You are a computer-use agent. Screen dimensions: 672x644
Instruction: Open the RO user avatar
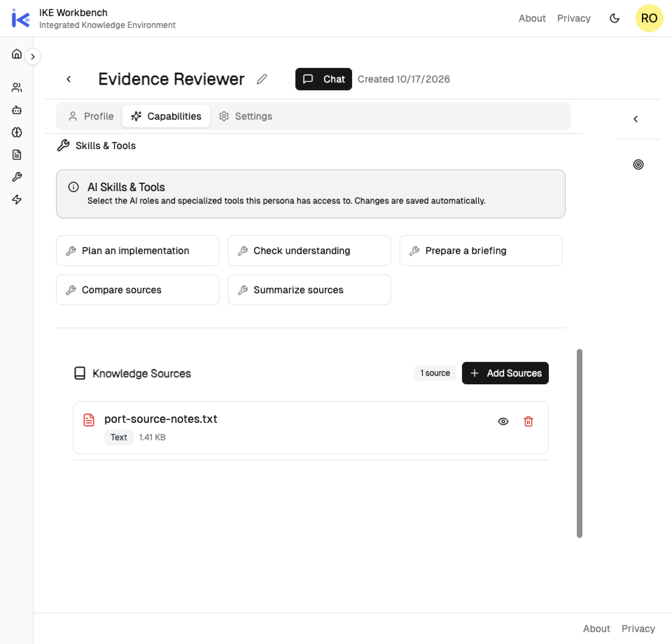tap(649, 18)
